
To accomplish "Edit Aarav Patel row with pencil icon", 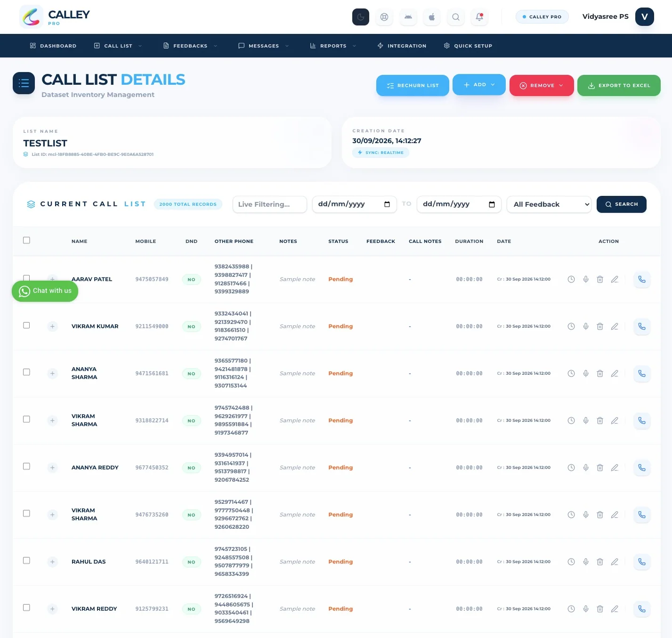I will click(615, 279).
